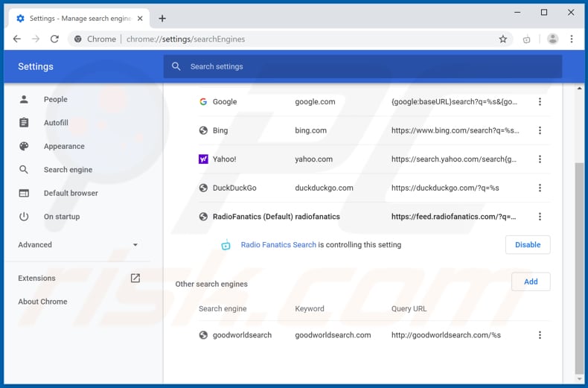Open the Radio Fanatics Search extension link
This screenshot has height=388, width=588.
(278, 245)
